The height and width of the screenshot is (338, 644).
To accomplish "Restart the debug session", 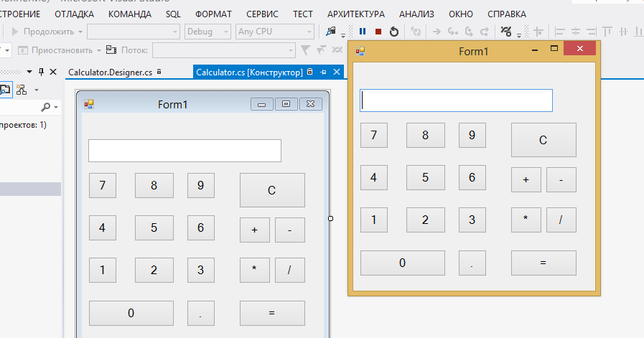I will pos(394,31).
